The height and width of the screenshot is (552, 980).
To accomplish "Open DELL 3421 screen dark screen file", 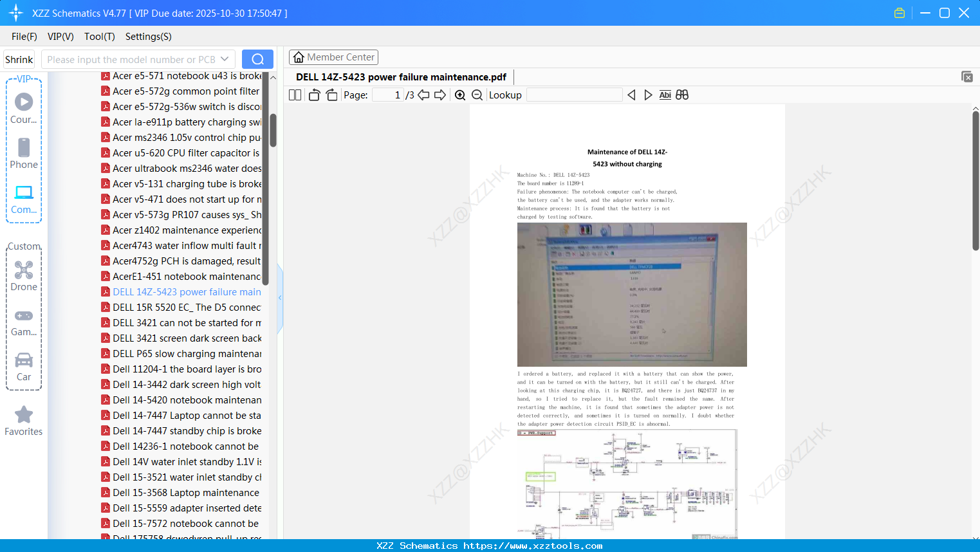I will pyautogui.click(x=181, y=338).
